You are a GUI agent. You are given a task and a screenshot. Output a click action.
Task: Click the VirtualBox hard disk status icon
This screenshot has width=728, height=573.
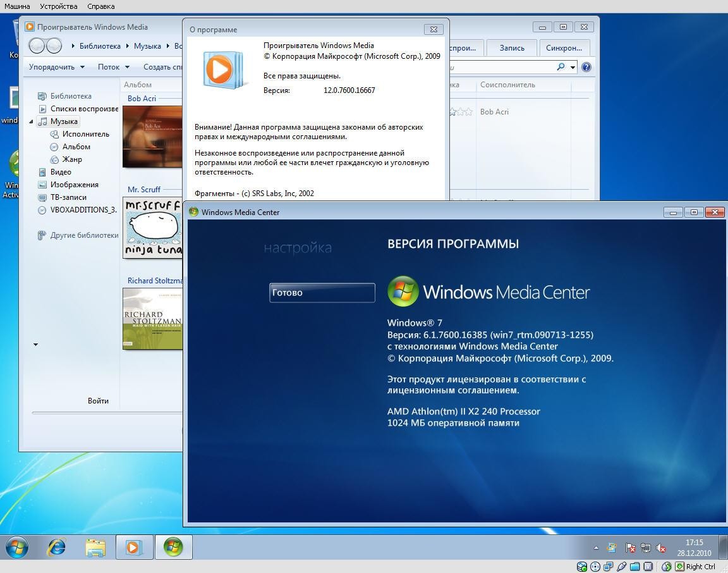pos(582,567)
